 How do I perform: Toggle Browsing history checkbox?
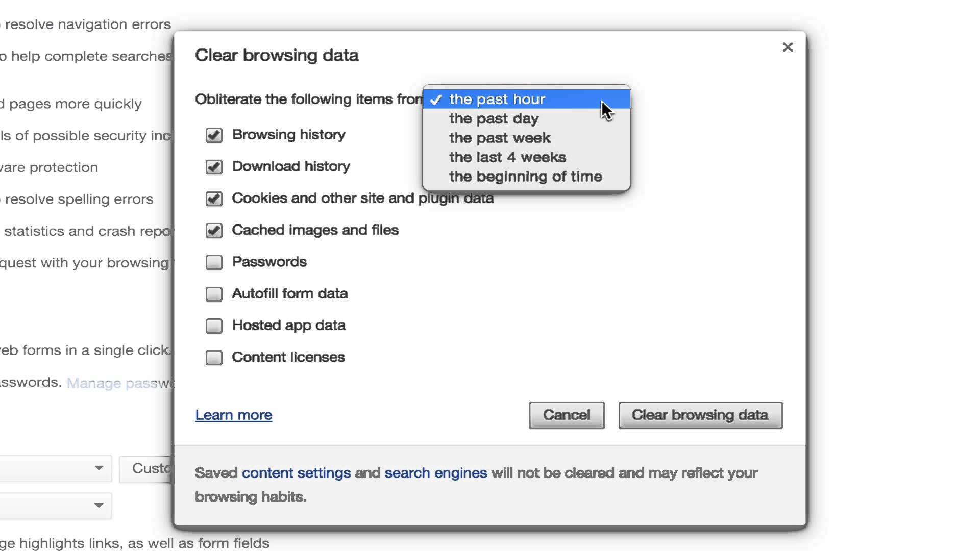point(213,135)
